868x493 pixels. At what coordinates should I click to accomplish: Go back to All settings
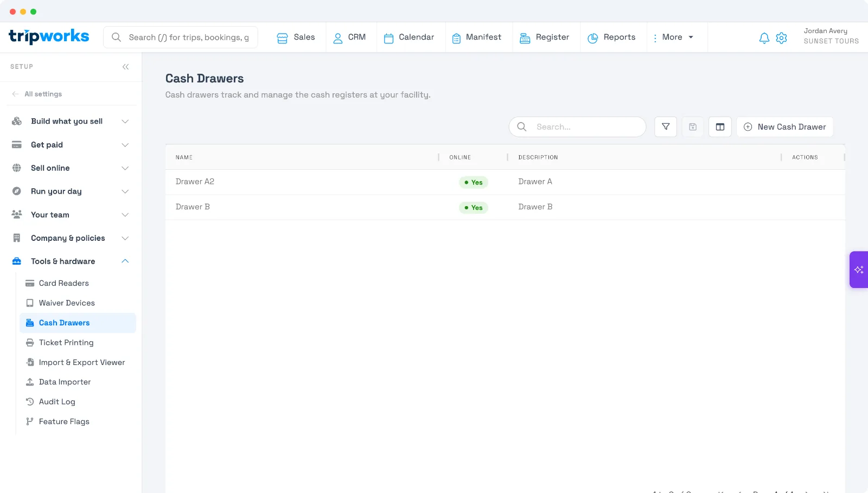[37, 94]
